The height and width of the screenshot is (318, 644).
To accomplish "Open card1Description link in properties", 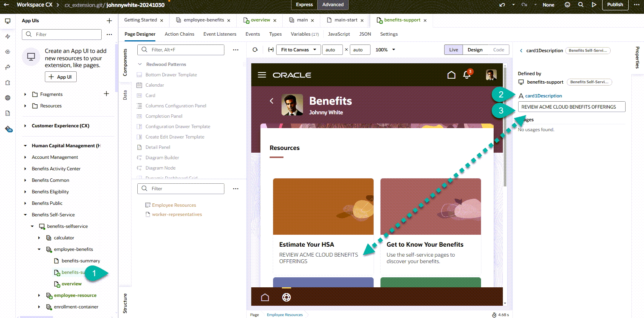I will (x=544, y=96).
